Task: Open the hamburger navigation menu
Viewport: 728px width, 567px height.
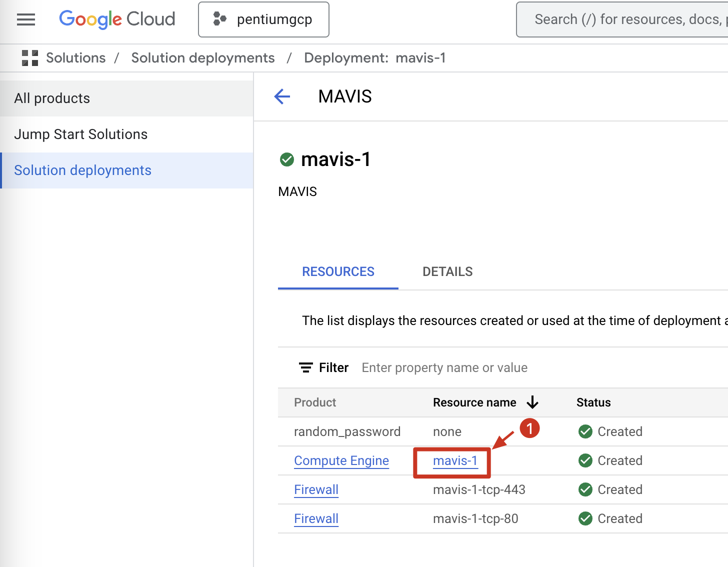Action: tap(26, 19)
